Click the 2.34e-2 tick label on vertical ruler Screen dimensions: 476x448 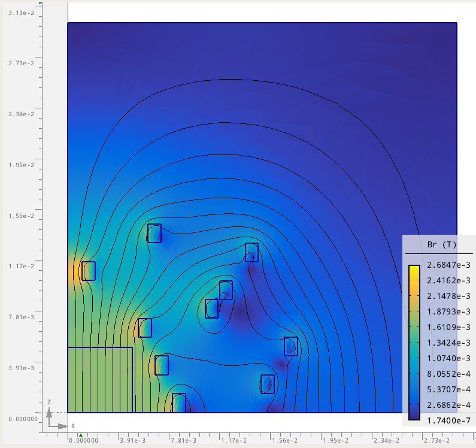click(x=21, y=114)
